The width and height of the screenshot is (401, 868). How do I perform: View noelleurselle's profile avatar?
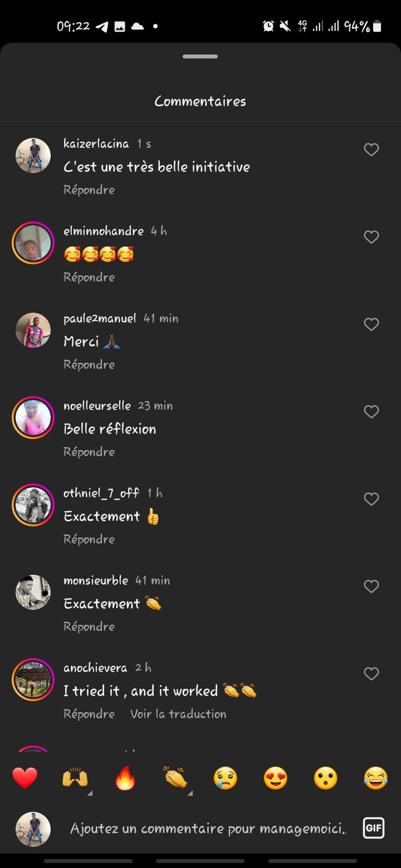[33, 417]
